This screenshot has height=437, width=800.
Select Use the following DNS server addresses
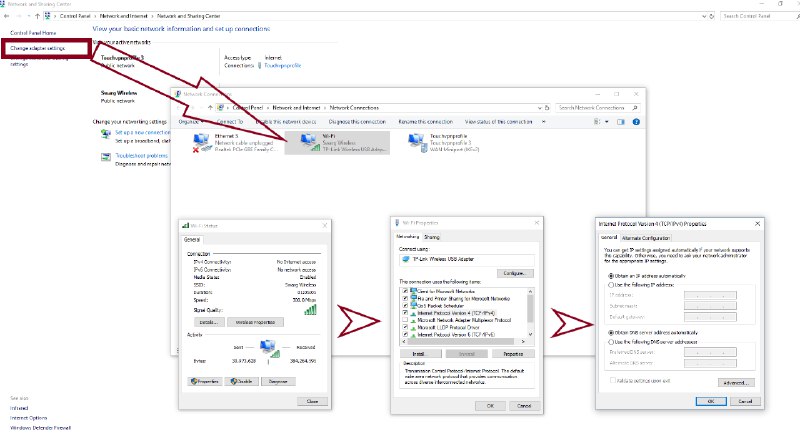tap(611, 343)
